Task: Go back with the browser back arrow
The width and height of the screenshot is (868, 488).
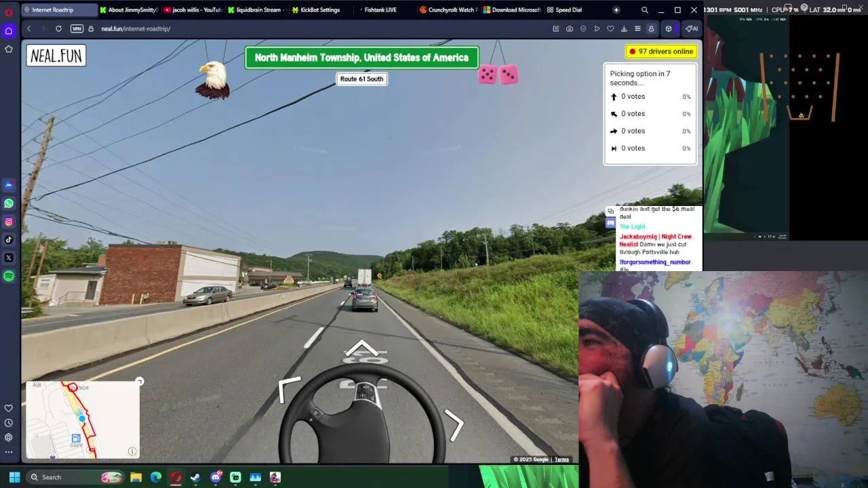Action: click(28, 28)
